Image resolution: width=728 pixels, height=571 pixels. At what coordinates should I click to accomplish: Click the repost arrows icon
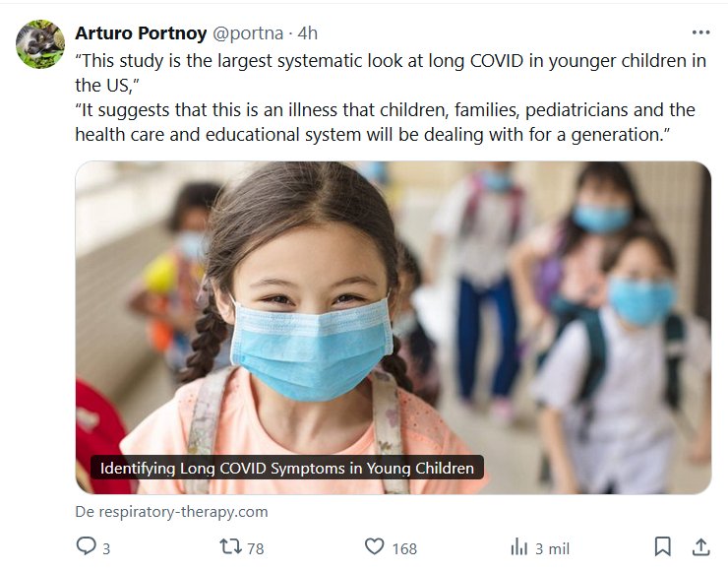coord(228,546)
